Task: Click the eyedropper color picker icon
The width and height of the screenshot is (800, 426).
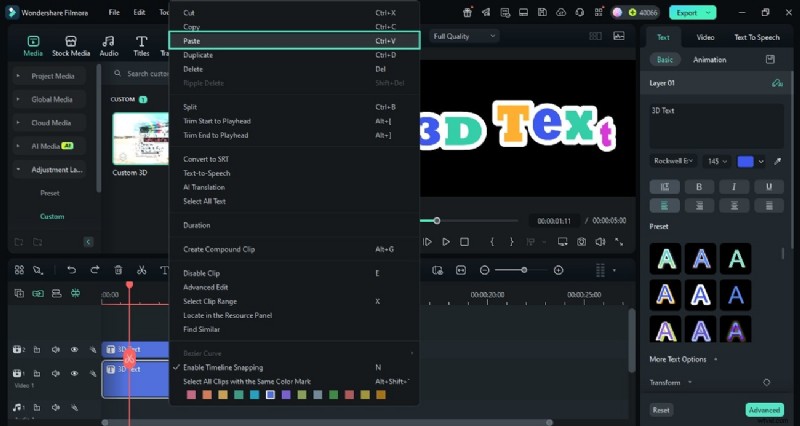Action: pyautogui.click(x=777, y=161)
